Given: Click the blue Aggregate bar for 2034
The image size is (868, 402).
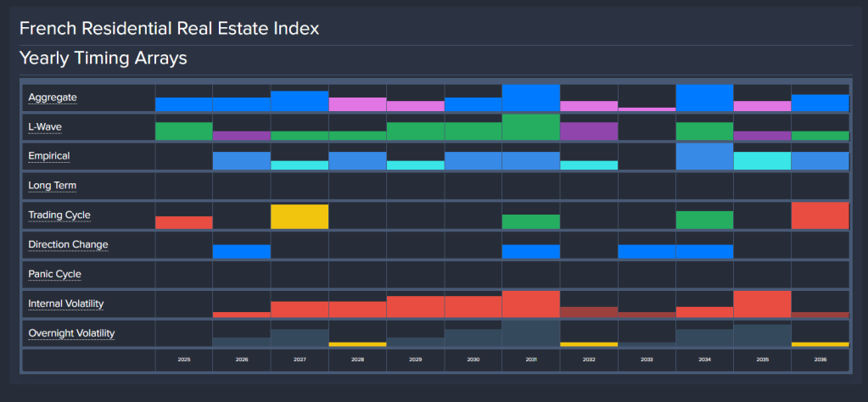Looking at the screenshot, I should (705, 98).
